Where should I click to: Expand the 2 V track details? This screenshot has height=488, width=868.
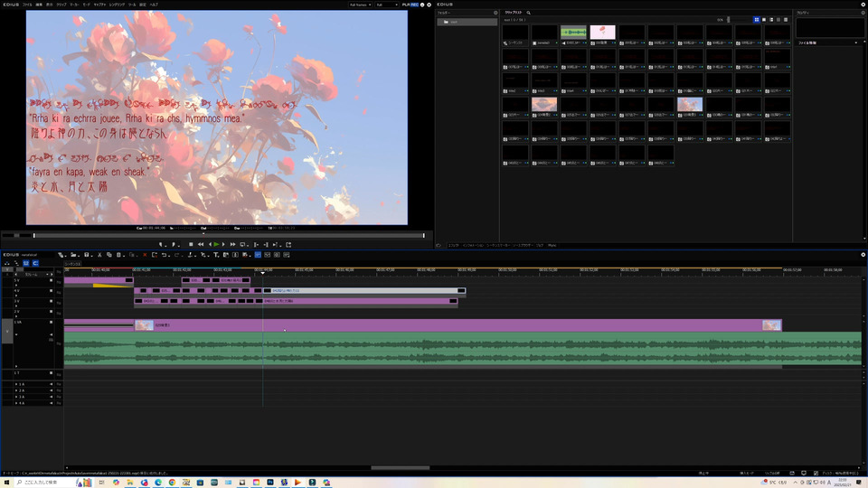16,316
